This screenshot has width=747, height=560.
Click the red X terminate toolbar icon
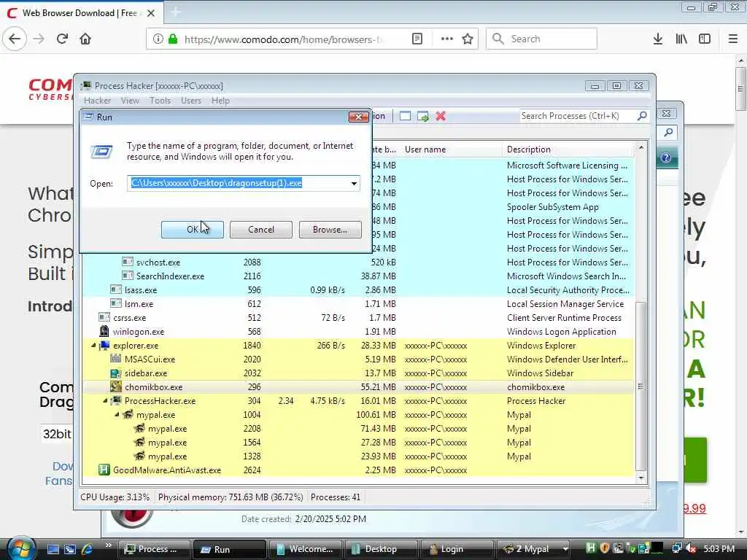[441, 116]
